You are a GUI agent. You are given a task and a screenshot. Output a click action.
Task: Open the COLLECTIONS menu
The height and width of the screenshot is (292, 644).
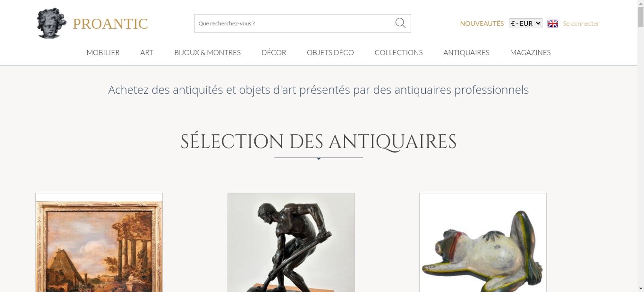(399, 52)
